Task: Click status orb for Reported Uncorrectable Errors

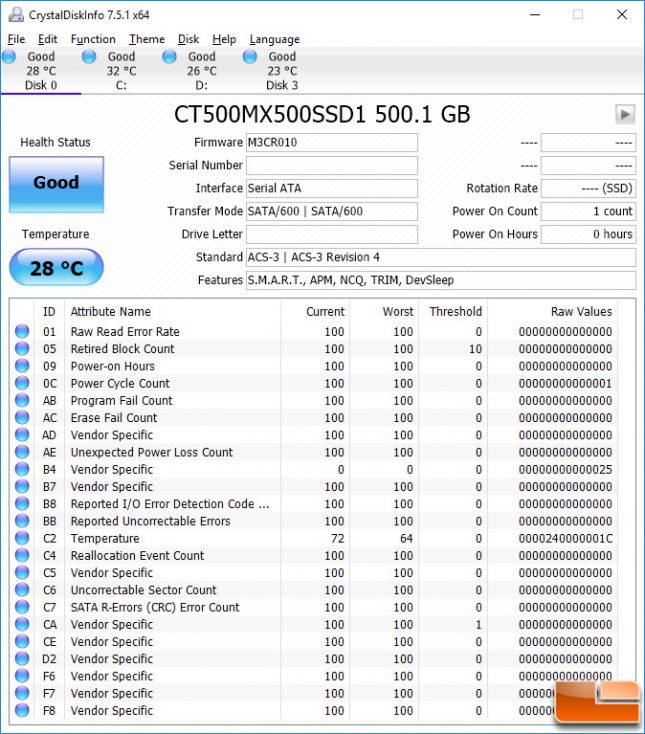Action: (22, 521)
